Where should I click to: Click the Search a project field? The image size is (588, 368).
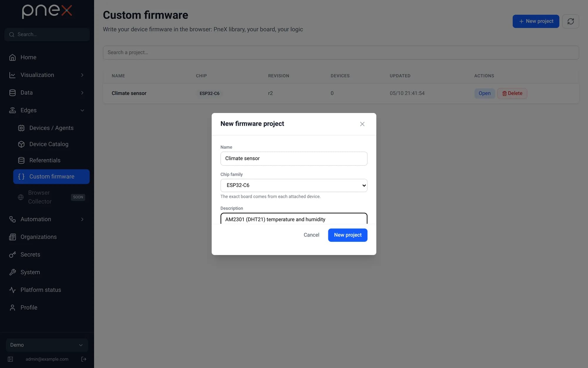point(341,52)
